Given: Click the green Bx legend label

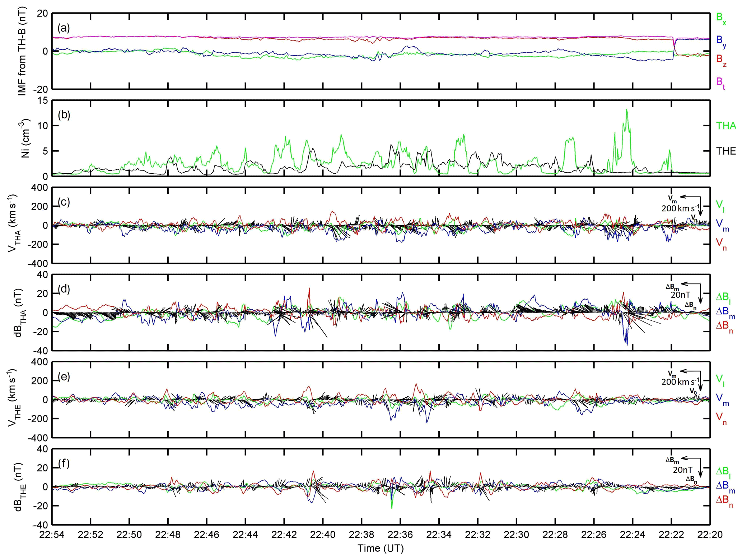Looking at the screenshot, I should (721, 18).
